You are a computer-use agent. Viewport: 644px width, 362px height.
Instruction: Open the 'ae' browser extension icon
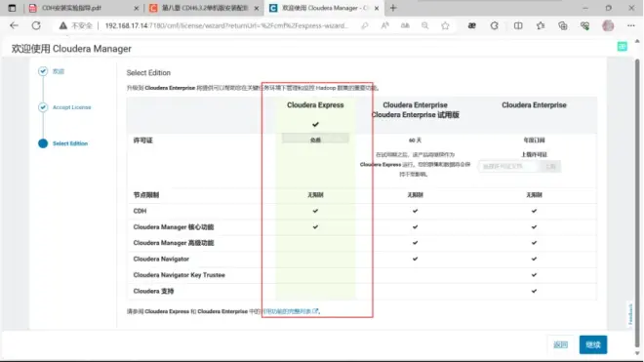coord(472,25)
